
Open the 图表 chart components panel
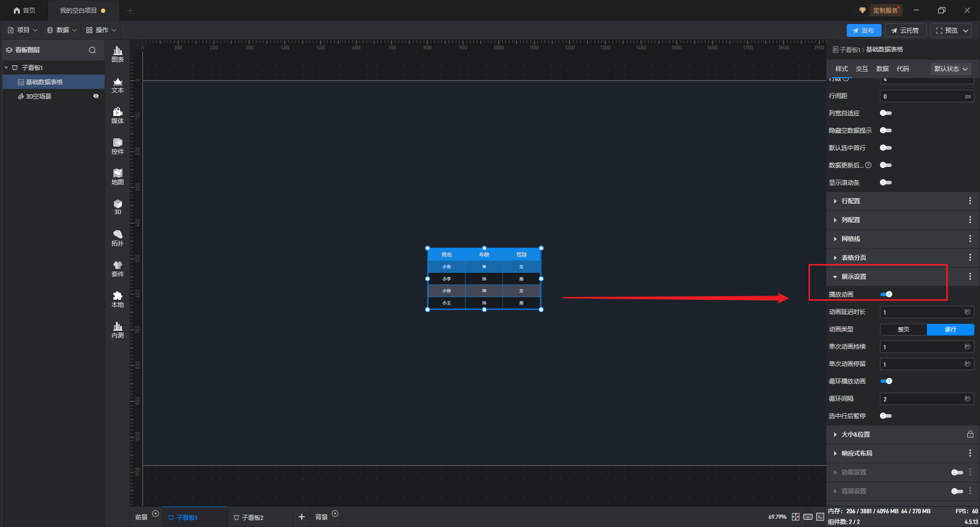(x=117, y=54)
